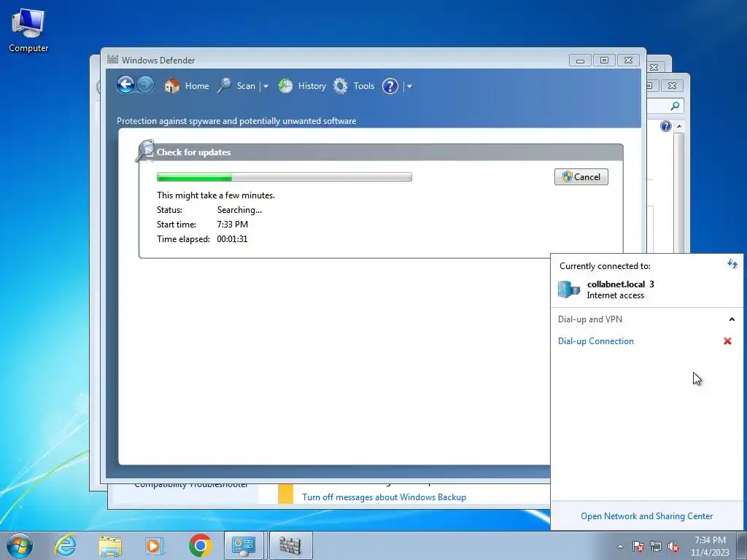Launch Google Chrome from taskbar
This screenshot has width=747, height=560.
pyautogui.click(x=200, y=545)
